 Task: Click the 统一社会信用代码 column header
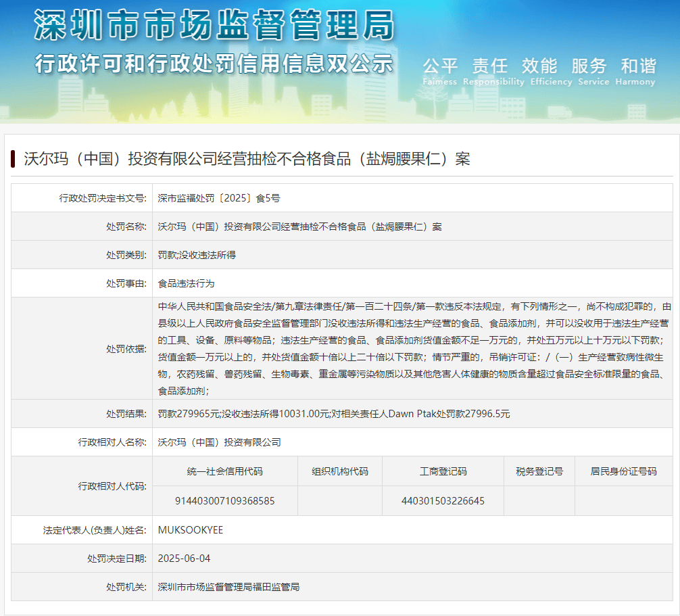click(224, 471)
